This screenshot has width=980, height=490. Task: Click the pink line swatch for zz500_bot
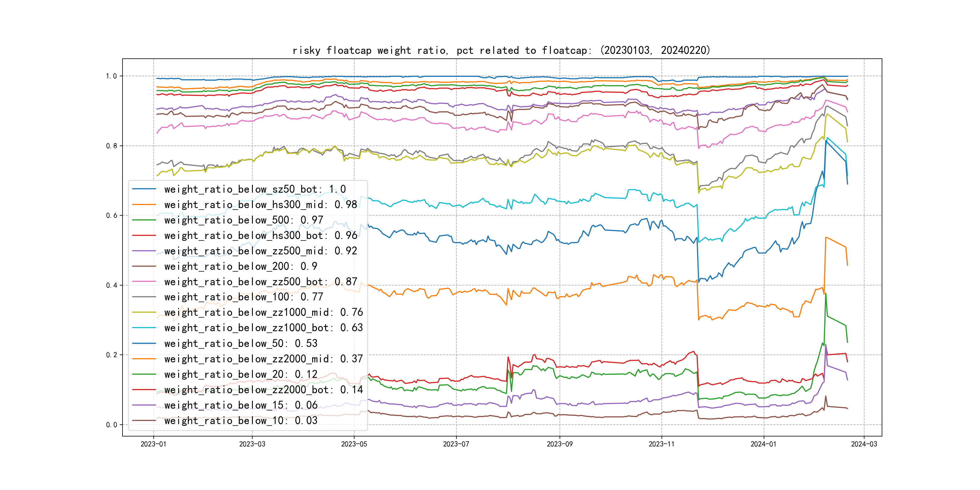(x=144, y=282)
